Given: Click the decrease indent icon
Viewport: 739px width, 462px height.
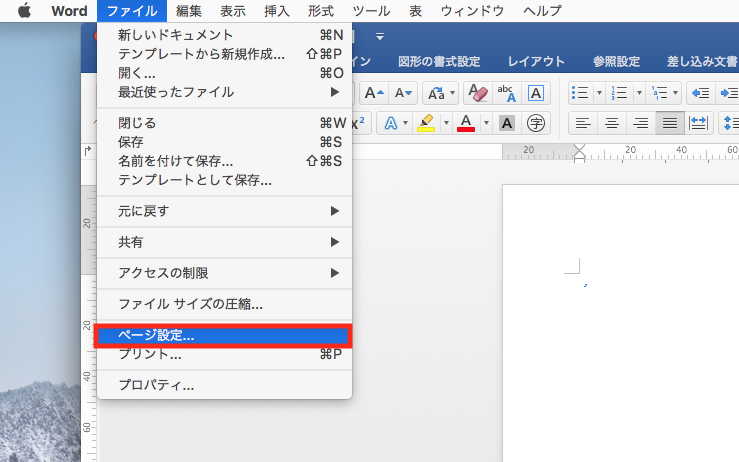Looking at the screenshot, I should pos(700,93).
